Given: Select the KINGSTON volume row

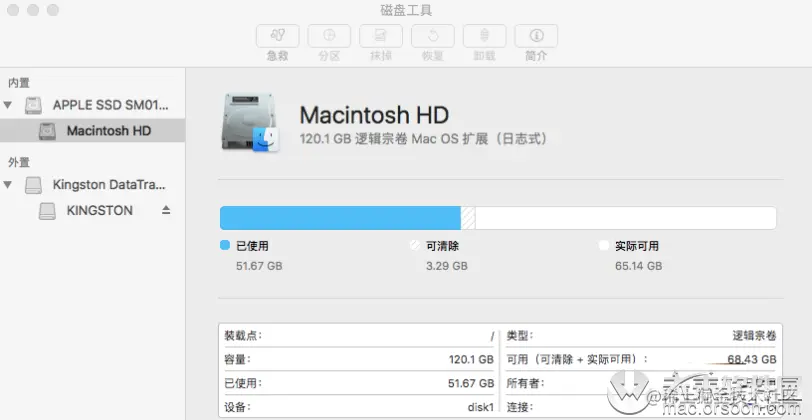Looking at the screenshot, I should 92,210.
